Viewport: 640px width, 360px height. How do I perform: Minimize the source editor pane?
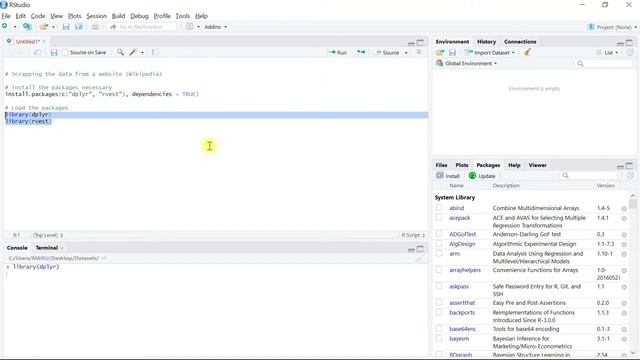coord(411,42)
